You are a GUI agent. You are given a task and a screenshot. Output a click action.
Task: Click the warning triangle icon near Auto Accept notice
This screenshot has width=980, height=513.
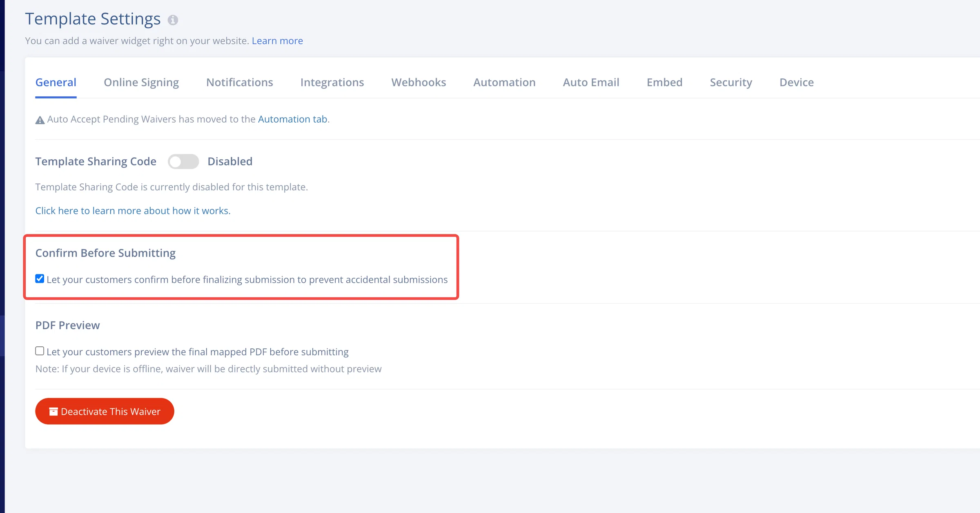pyautogui.click(x=40, y=120)
